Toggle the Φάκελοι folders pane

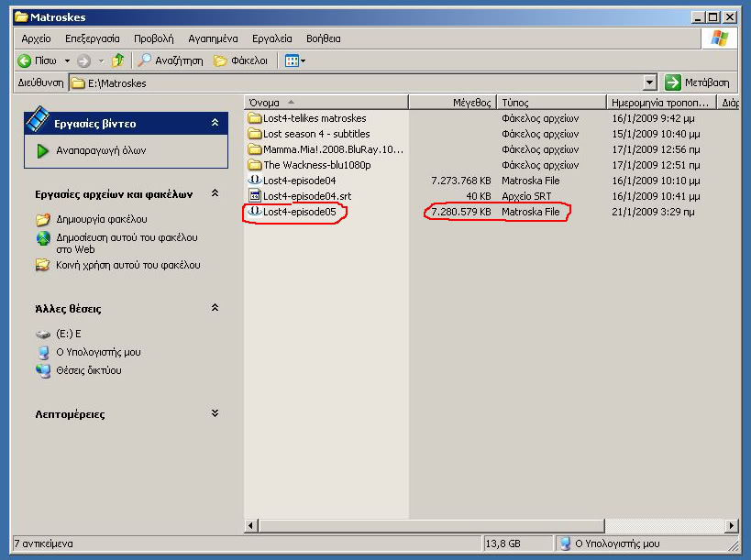[x=241, y=60]
